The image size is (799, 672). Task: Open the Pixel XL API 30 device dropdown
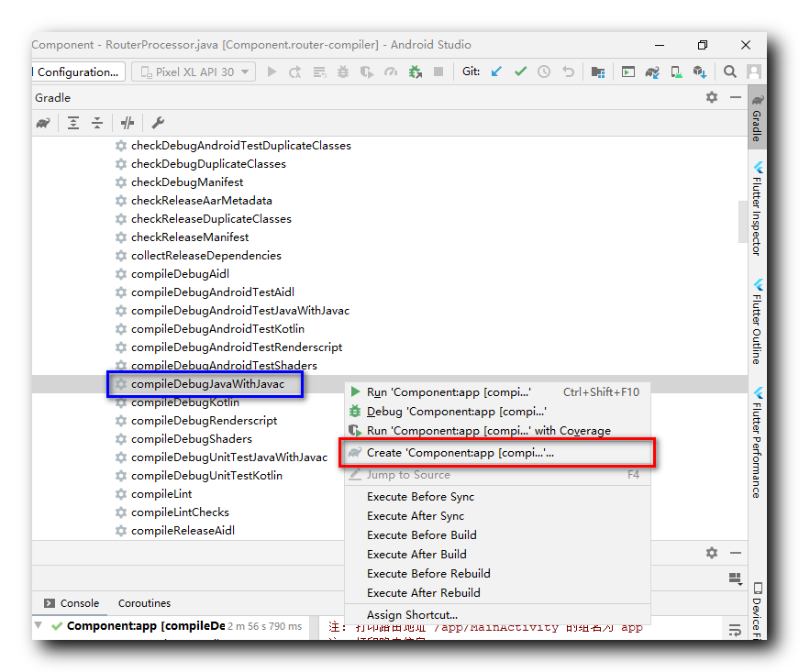point(194,72)
